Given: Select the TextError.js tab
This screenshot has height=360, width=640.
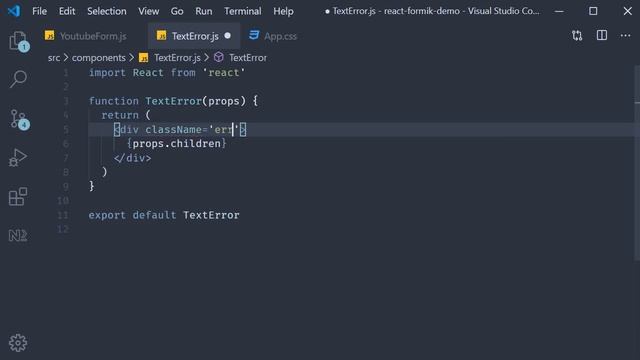Looking at the screenshot, I should pos(194,36).
